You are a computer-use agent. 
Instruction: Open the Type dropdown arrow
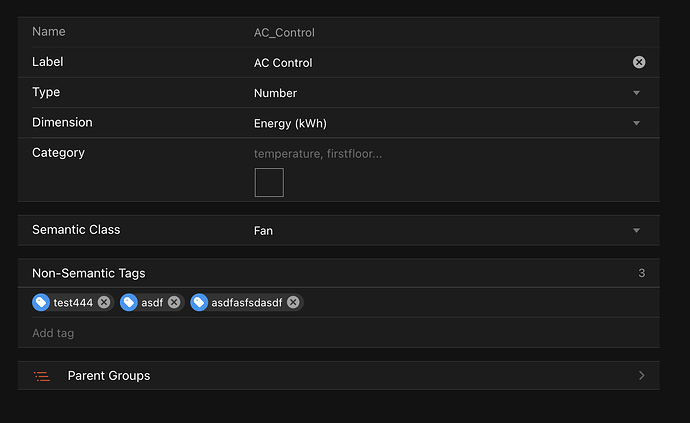click(x=637, y=93)
